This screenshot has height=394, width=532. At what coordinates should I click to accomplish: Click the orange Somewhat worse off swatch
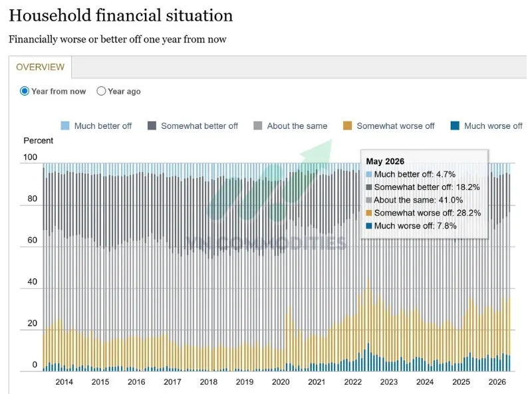347,126
